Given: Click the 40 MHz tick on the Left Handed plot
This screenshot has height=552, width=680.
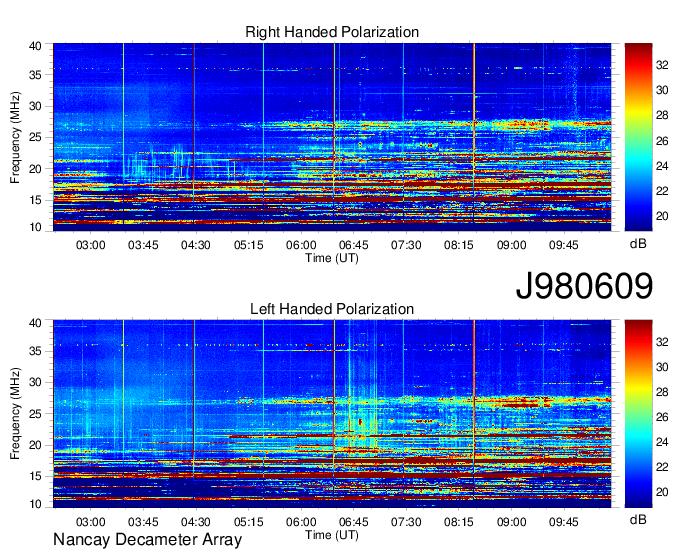Looking at the screenshot, I should coord(35,323).
